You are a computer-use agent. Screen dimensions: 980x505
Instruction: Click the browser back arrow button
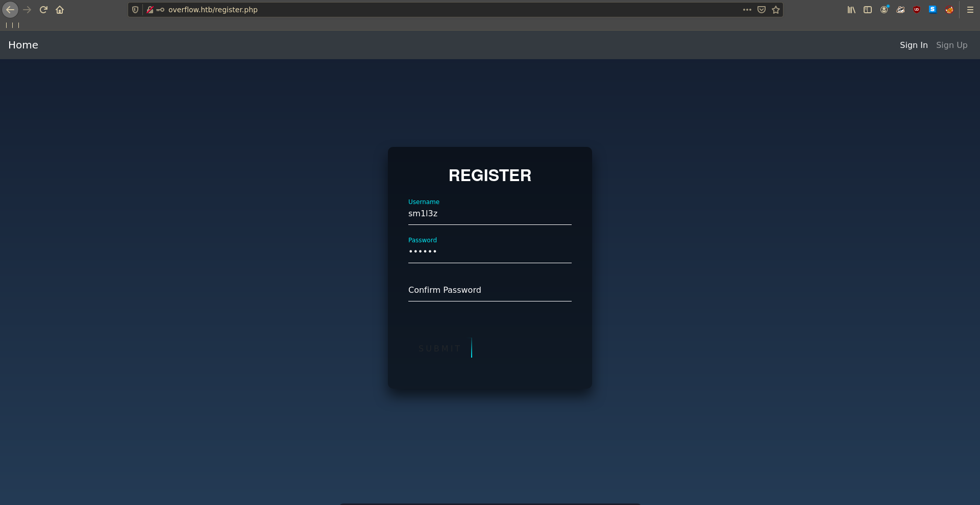pyautogui.click(x=10, y=10)
